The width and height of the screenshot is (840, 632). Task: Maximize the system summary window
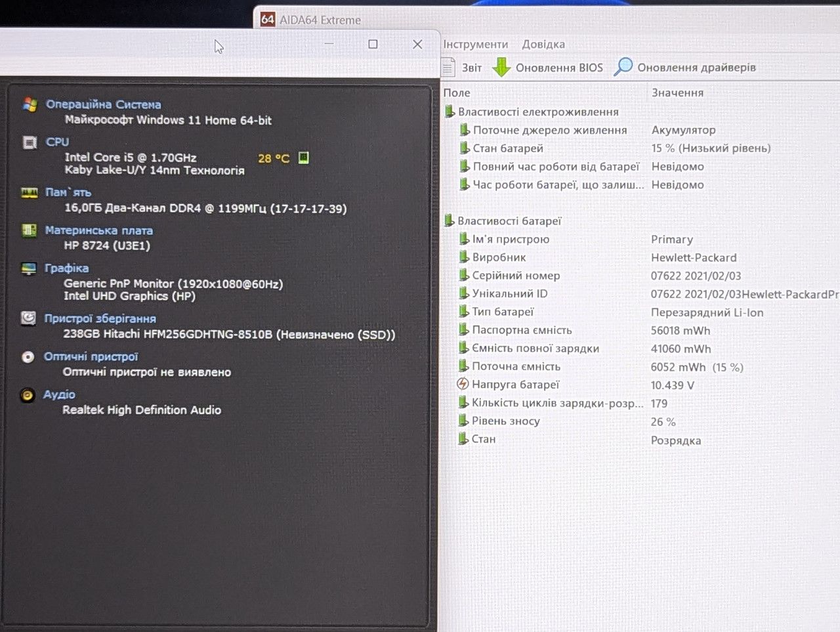tap(373, 44)
